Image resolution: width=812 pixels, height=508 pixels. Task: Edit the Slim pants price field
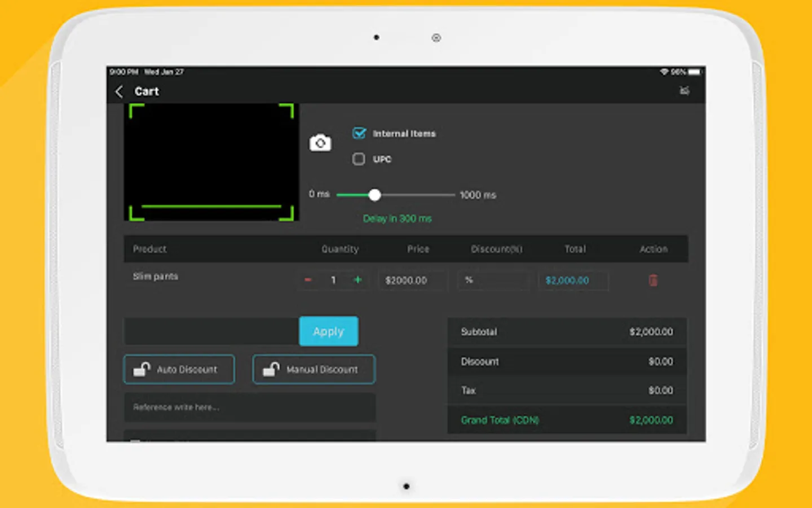[413, 281]
